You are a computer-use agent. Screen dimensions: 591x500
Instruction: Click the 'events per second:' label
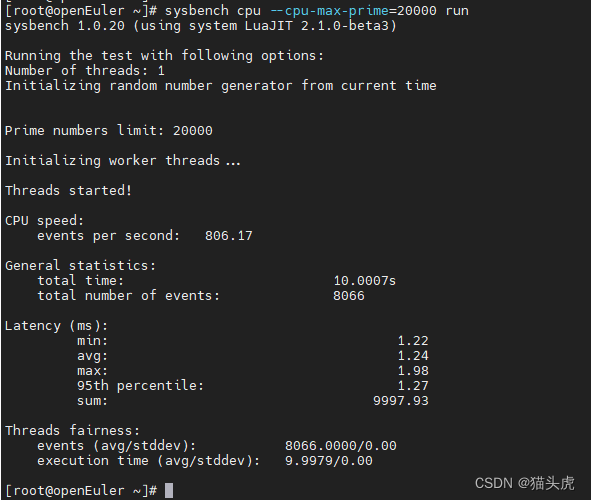[109, 236]
